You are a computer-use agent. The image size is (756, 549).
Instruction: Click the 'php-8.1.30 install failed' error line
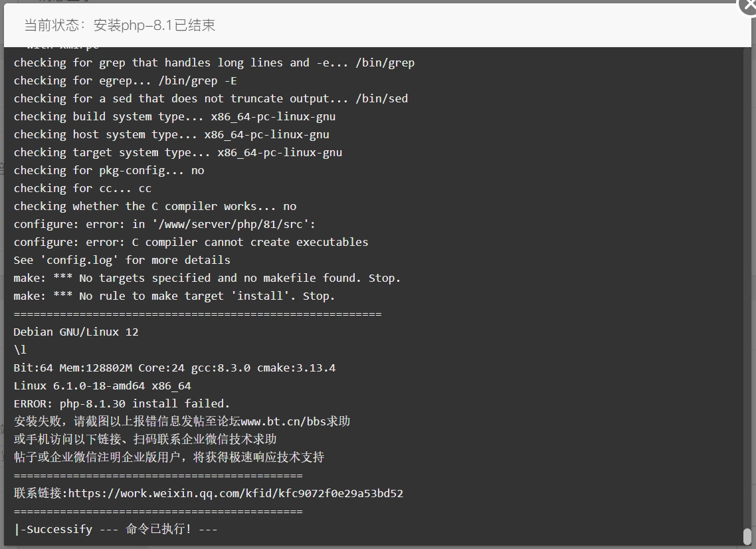point(122,404)
